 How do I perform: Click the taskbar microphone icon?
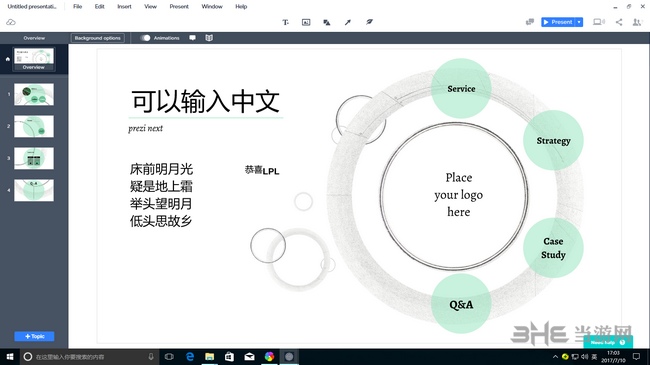(151, 357)
